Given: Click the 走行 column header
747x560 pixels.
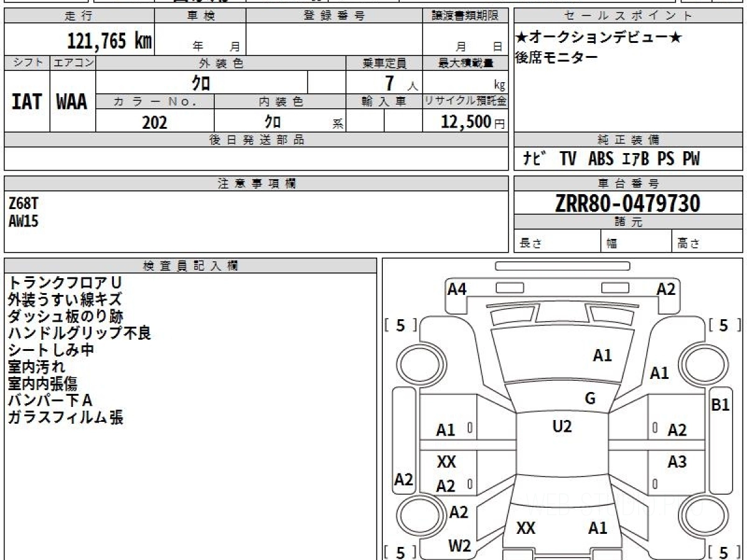Looking at the screenshot, I should [78, 16].
